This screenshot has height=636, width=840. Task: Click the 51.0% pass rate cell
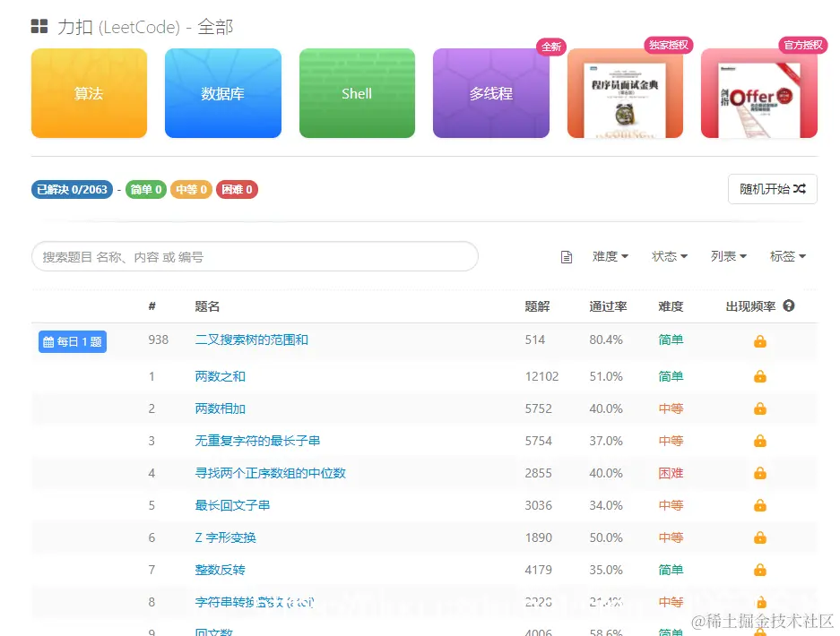(x=606, y=376)
